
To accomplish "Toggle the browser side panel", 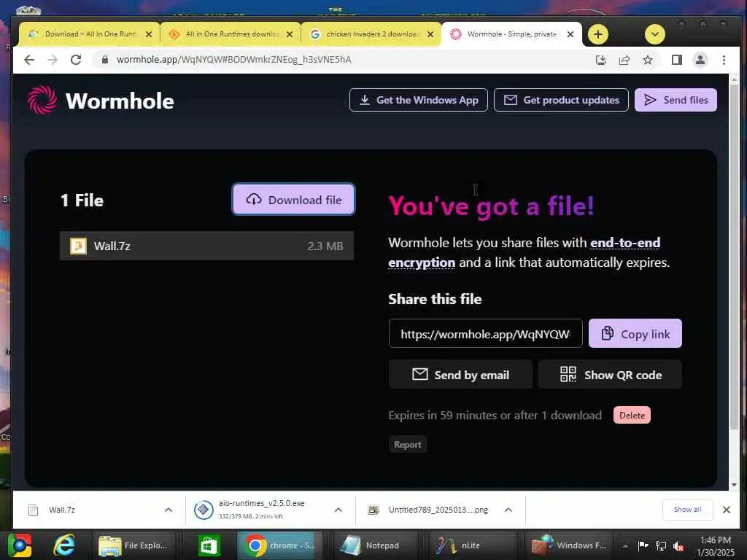I will point(676,60).
